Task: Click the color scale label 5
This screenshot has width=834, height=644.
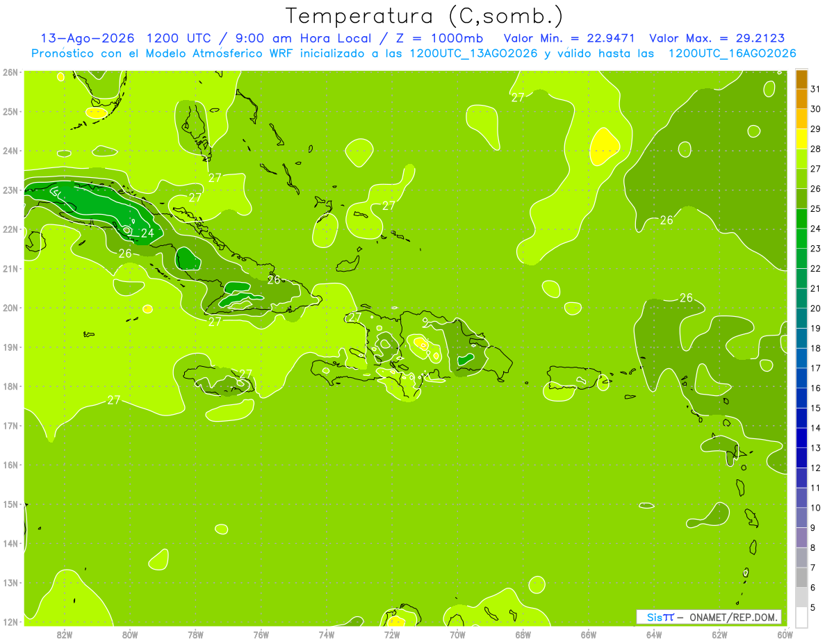Action: tap(813, 607)
